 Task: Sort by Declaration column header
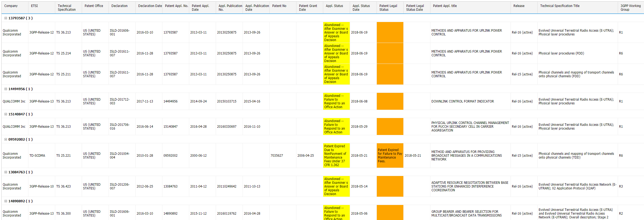pos(122,8)
